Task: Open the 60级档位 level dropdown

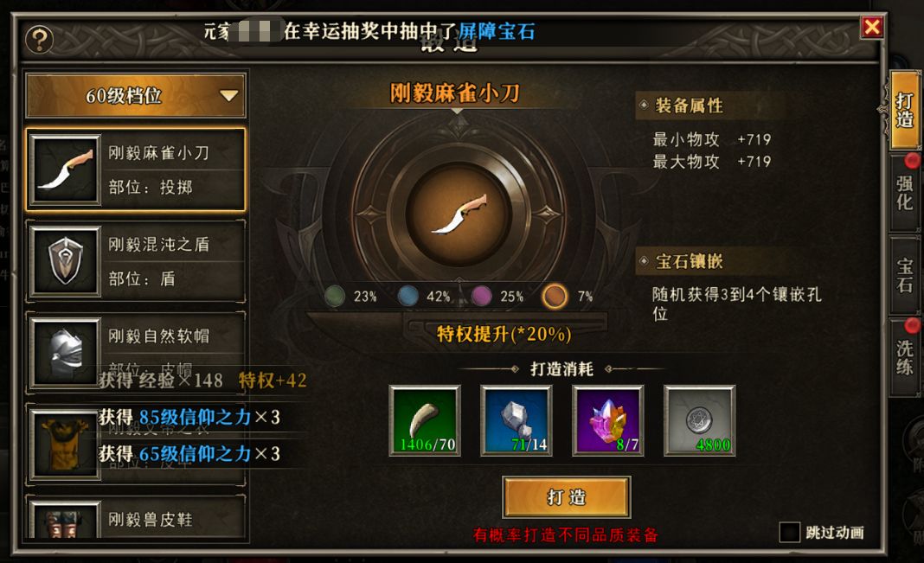Action: [136, 95]
